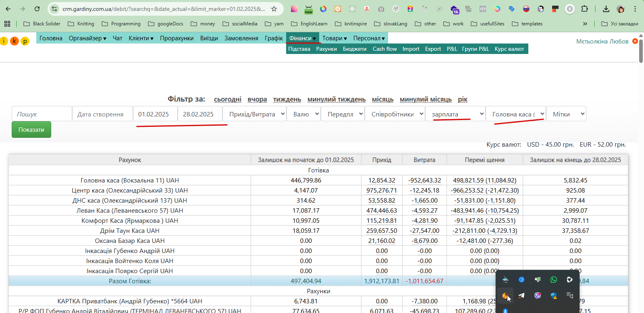Viewport: 644px width, 313px height.
Task: Open the зарплата category dropdown
Action: pyautogui.click(x=455, y=114)
